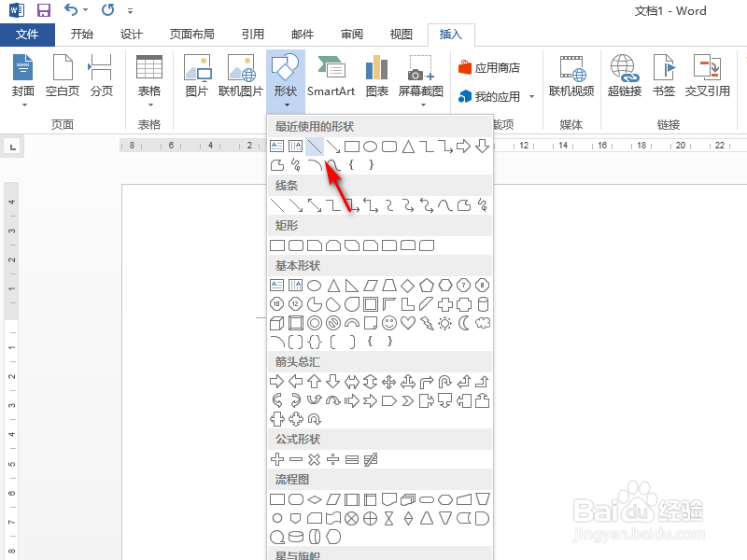The image size is (747, 560).
Task: Pick the heart shape from 基本形状
Action: click(x=407, y=323)
